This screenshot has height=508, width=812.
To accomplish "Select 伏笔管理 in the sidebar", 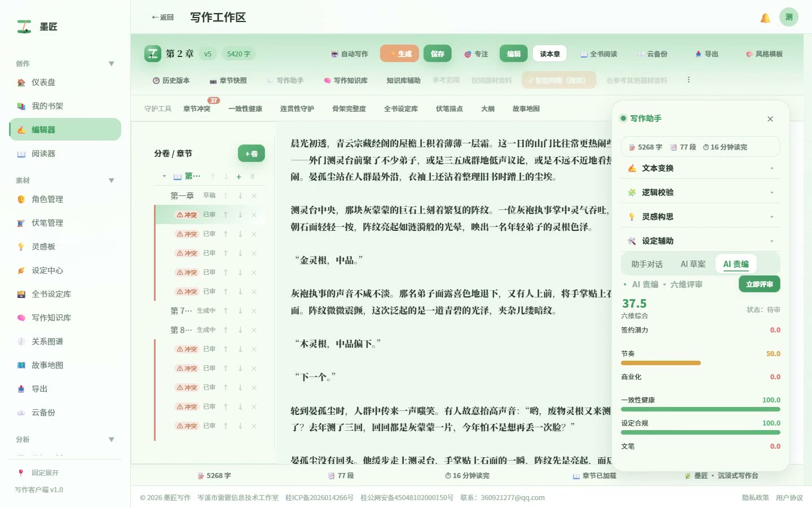I will point(65,223).
